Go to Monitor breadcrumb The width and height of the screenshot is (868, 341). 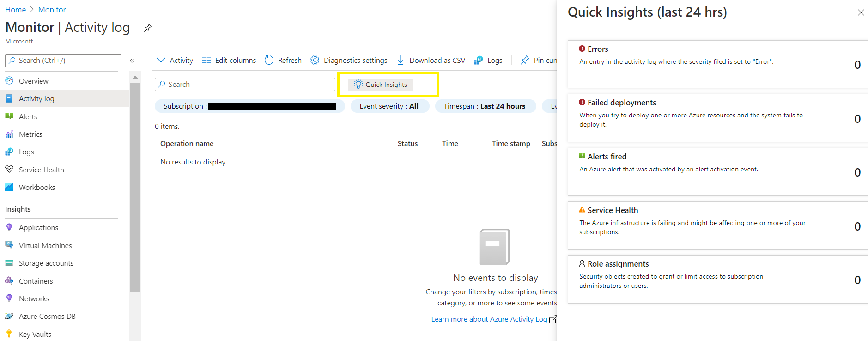pos(52,10)
